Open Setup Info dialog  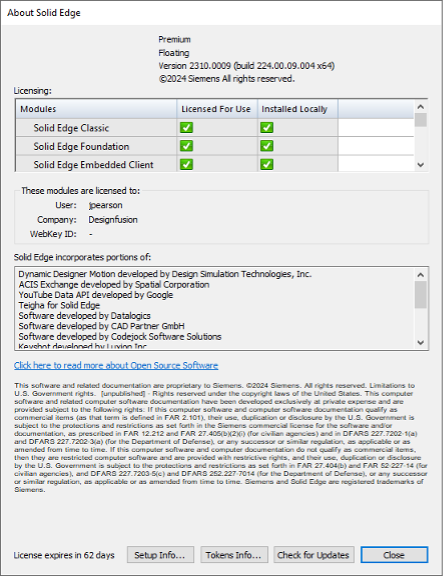pyautogui.click(x=160, y=555)
